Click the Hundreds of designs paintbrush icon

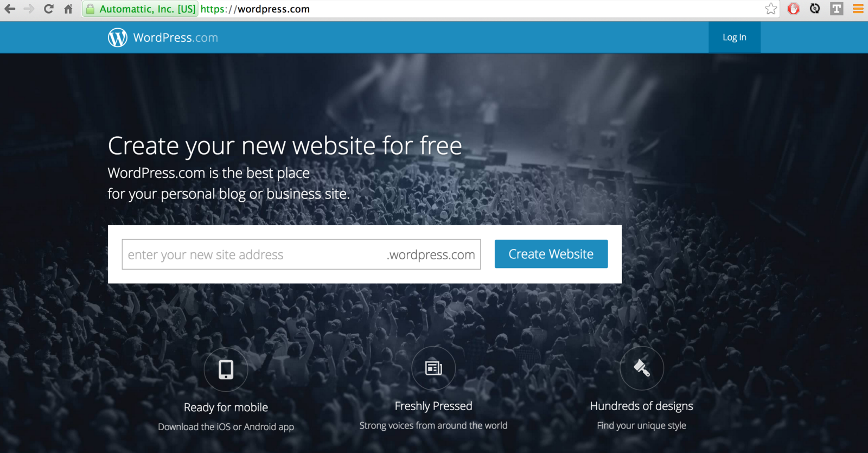click(x=642, y=368)
